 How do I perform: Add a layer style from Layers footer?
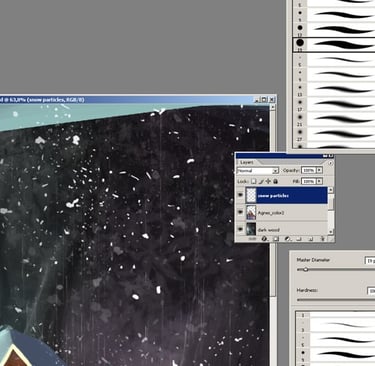265,239
